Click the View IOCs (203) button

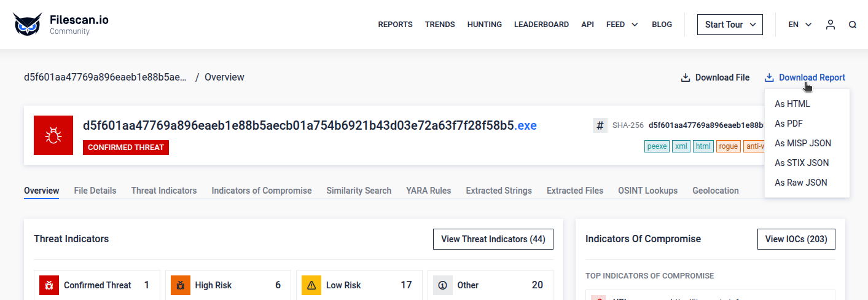[x=796, y=239]
